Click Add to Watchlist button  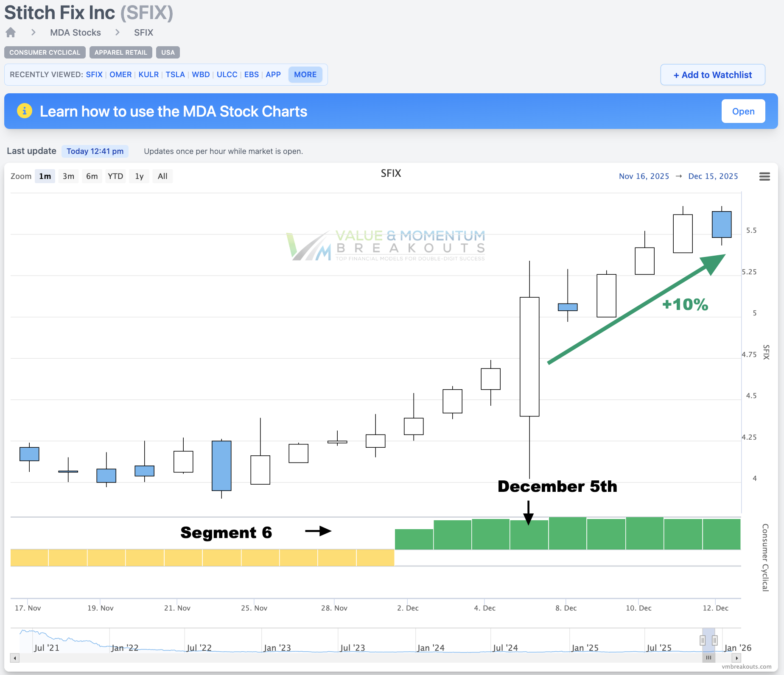pos(713,75)
